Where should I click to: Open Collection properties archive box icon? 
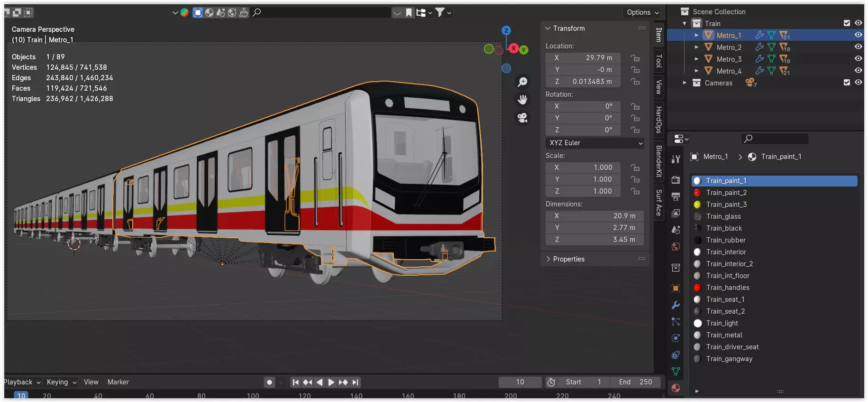(x=676, y=268)
